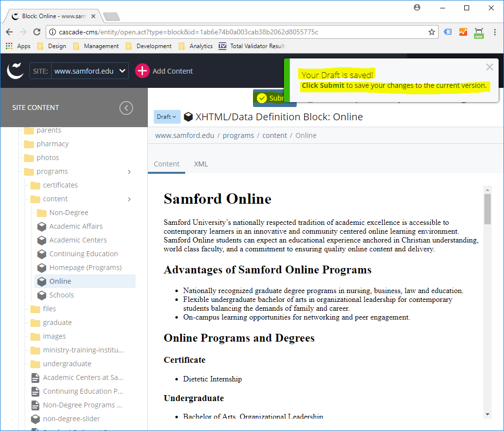Click the block cube icon beside the title
The width and height of the screenshot is (504, 431).
(x=188, y=117)
